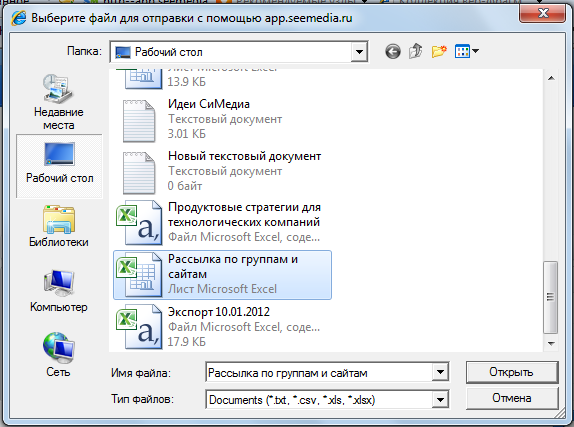Open Библиотеки in sidebar
Image resolution: width=574 pixels, height=427 pixels.
(59, 227)
